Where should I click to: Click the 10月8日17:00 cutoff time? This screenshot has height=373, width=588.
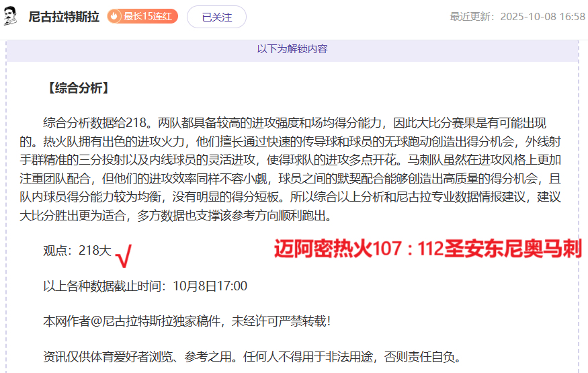tap(210, 286)
